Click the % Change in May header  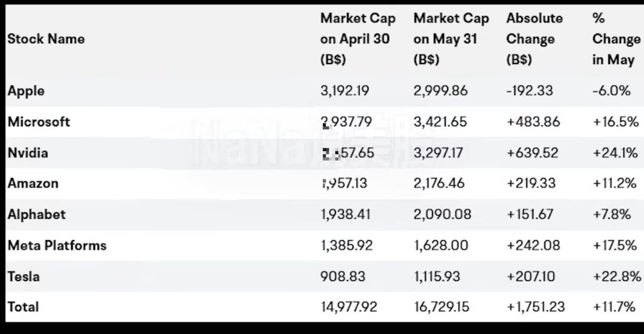coord(617,39)
